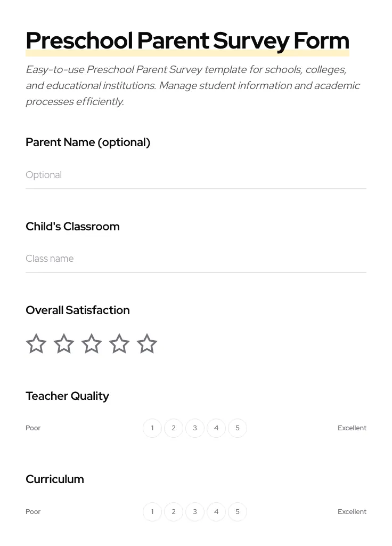Image resolution: width=392 pixels, height=546 pixels.
Task: Select the middle star under Overall Satisfaction
Action: (x=92, y=343)
